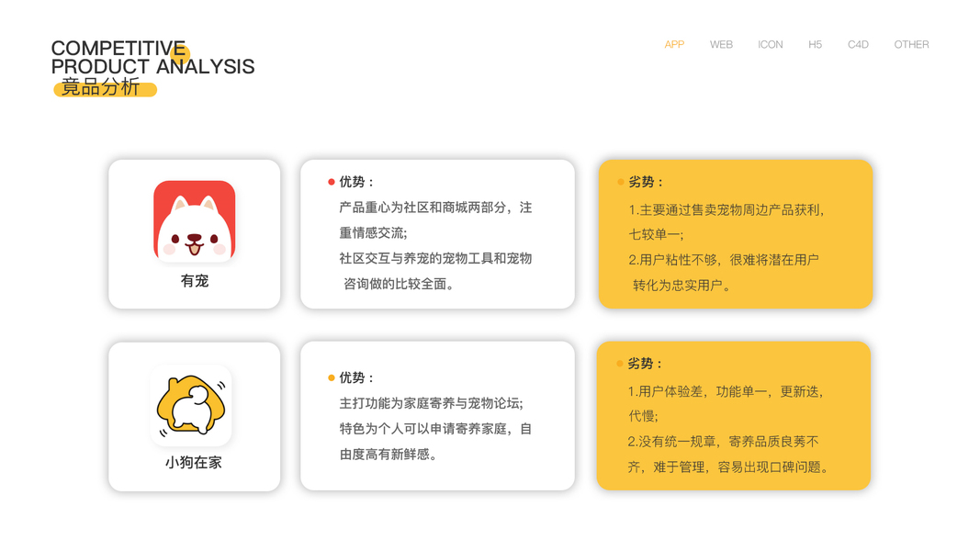Click the 劣势 heading in 有宠 yellow card
The height and width of the screenshot is (551, 980).
646,182
